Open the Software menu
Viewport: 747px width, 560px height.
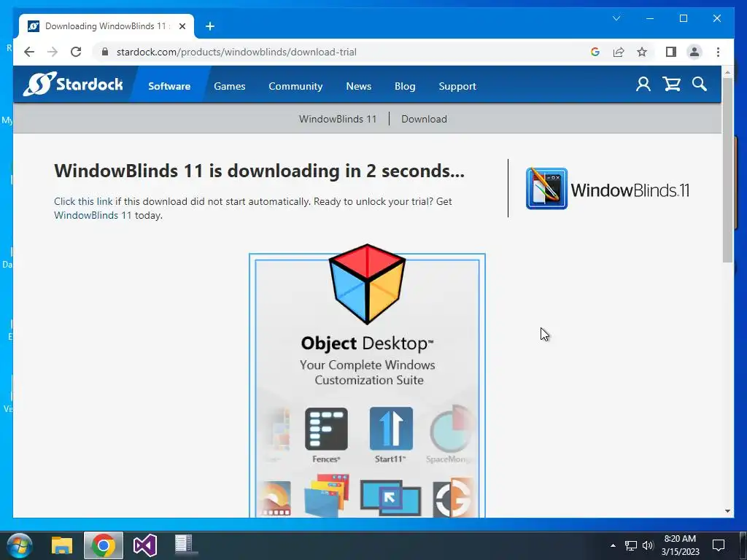pos(169,86)
